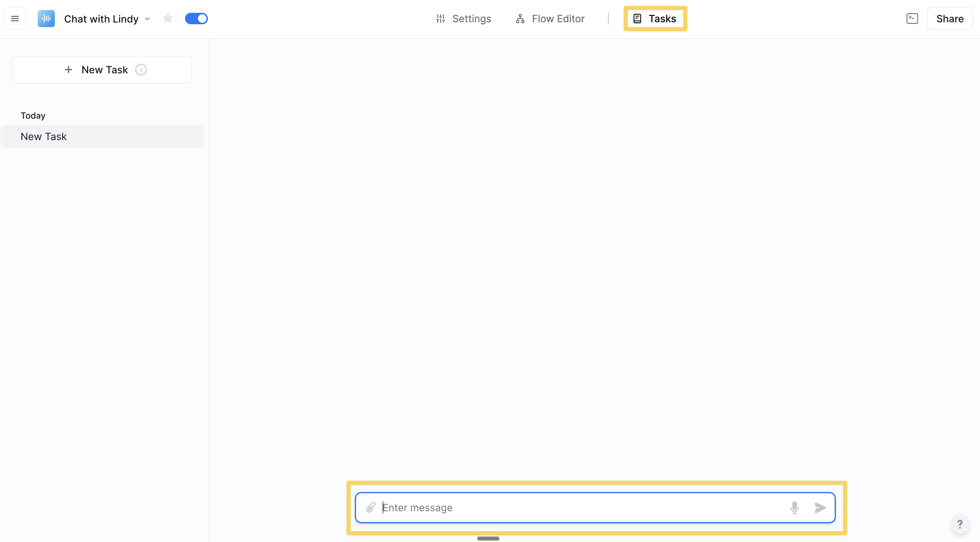
Task: Favorite this agent with the star icon
Action: [x=168, y=18]
